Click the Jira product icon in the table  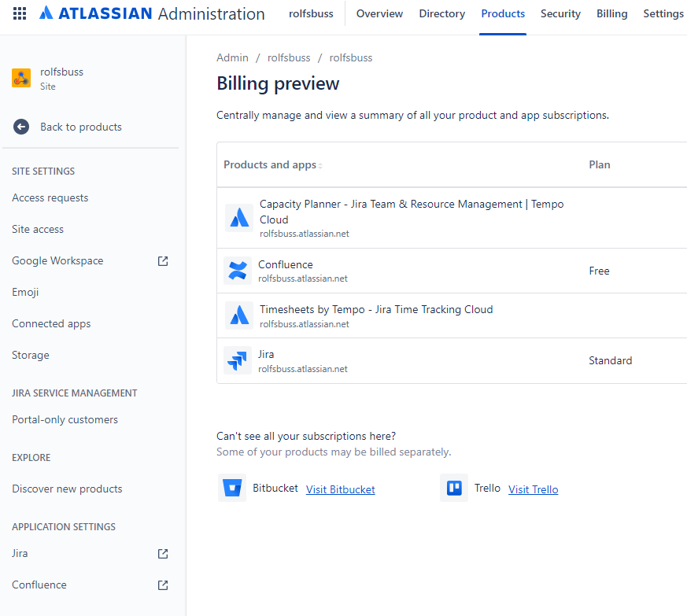click(238, 360)
